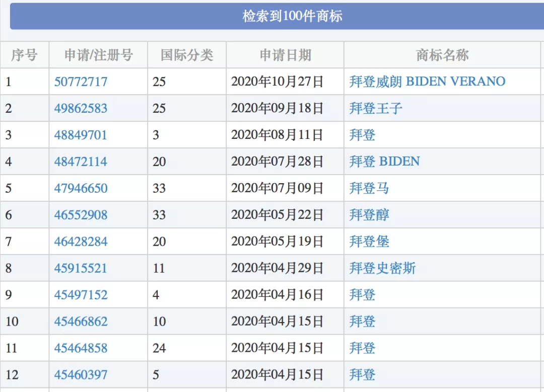The width and height of the screenshot is (544, 392).
Task: Click class 24 in row 45464858
Action: [x=159, y=348]
